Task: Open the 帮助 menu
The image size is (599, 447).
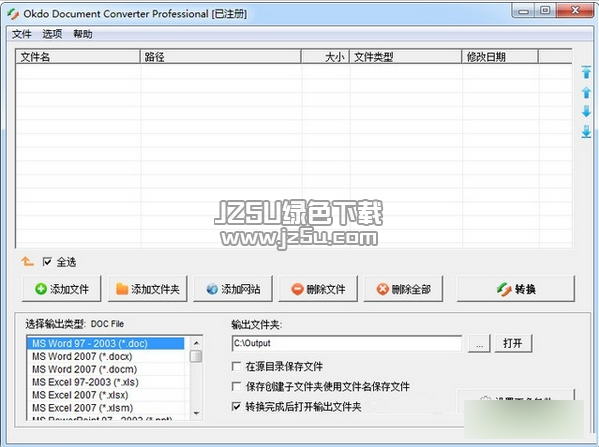Action: pyautogui.click(x=83, y=34)
